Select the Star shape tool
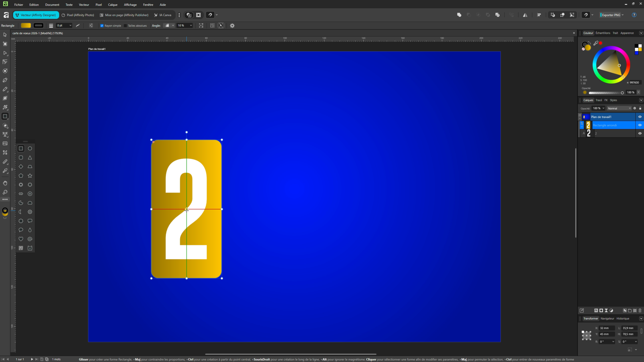Image resolution: width=644 pixels, height=362 pixels. tap(30, 176)
